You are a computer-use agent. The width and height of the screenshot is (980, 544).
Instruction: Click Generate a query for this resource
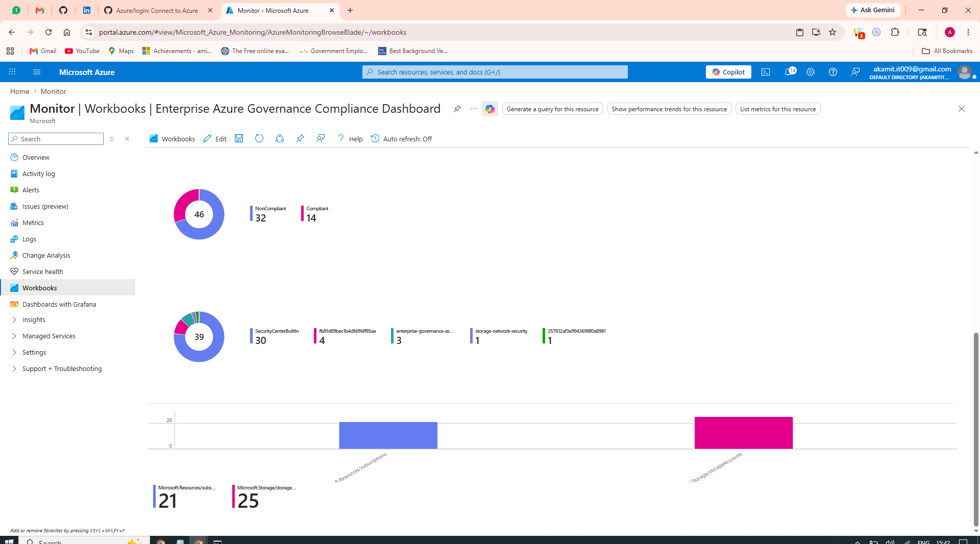552,109
